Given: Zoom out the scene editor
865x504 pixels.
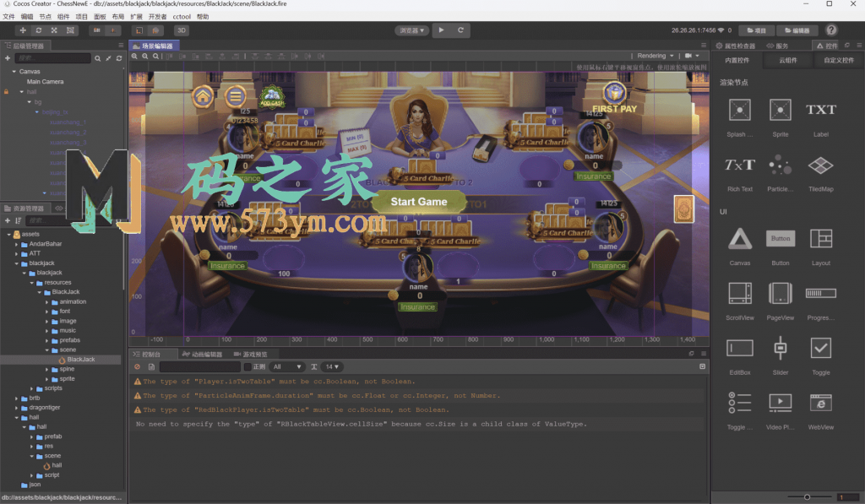Looking at the screenshot, I should pyautogui.click(x=145, y=56).
